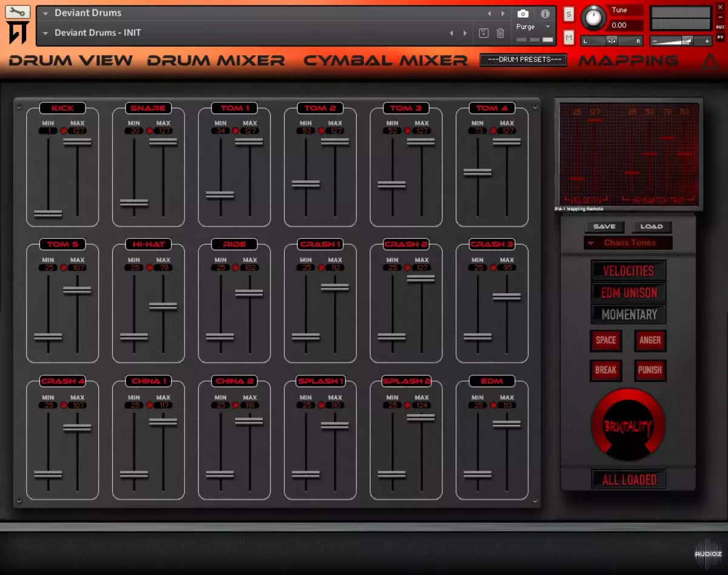This screenshot has width=728, height=575.
Task: Toggle the PUNISH effect button
Action: [650, 370]
